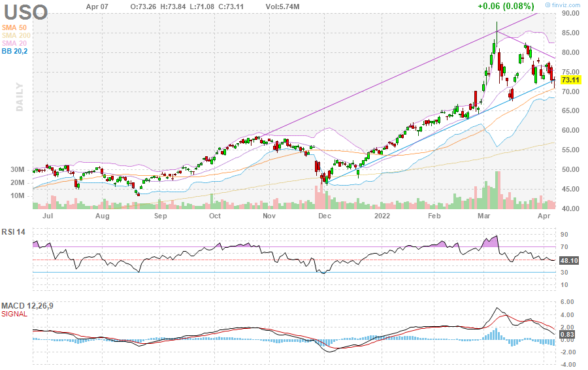Click the Aug month axis label
The width and height of the screenshot is (588, 370).
tap(103, 216)
